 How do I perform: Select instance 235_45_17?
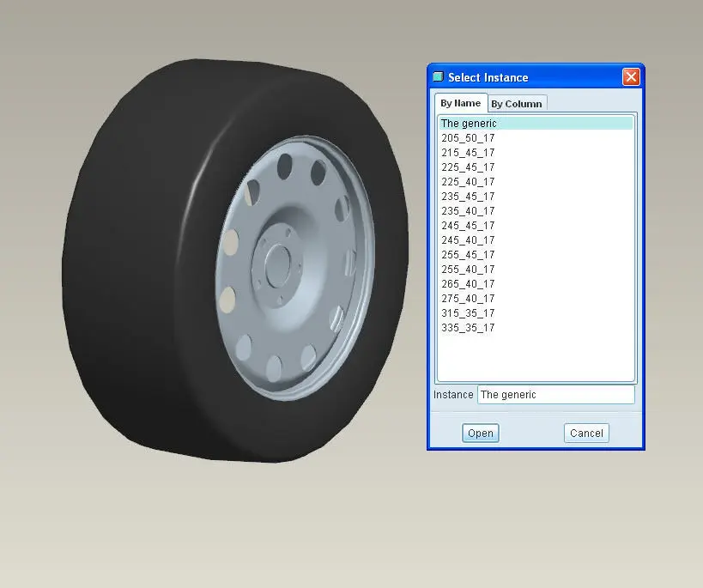tap(536, 197)
